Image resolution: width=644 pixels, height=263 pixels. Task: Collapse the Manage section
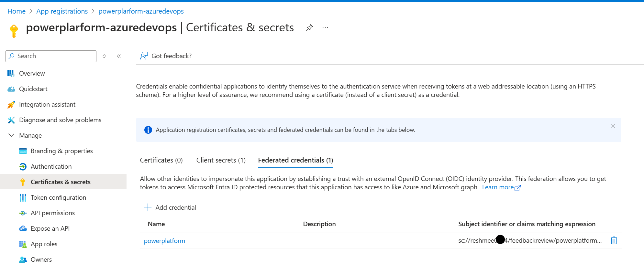[x=11, y=135]
